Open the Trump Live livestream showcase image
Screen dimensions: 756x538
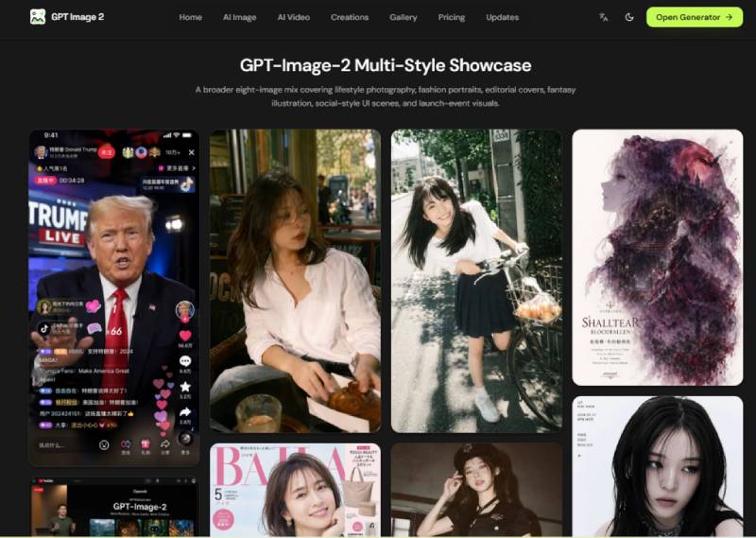(114, 298)
